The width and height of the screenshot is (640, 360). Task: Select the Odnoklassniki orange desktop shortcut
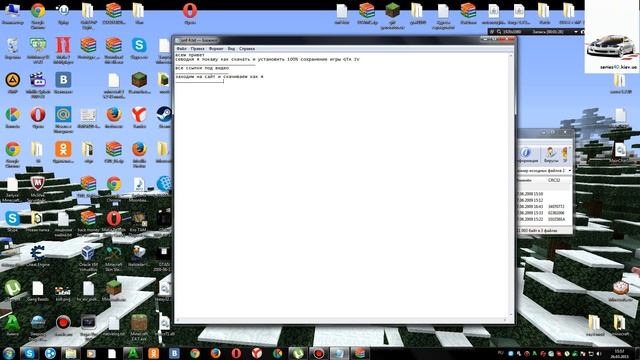coord(63,152)
